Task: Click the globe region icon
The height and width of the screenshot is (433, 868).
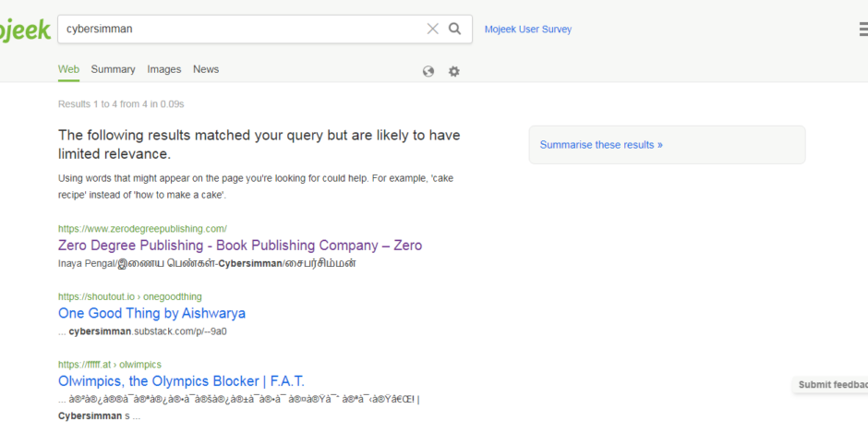Action: click(428, 71)
